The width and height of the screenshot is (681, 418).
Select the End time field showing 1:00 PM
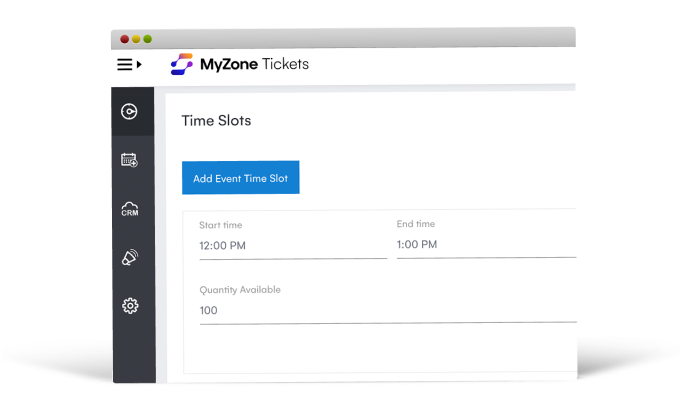tap(486, 245)
